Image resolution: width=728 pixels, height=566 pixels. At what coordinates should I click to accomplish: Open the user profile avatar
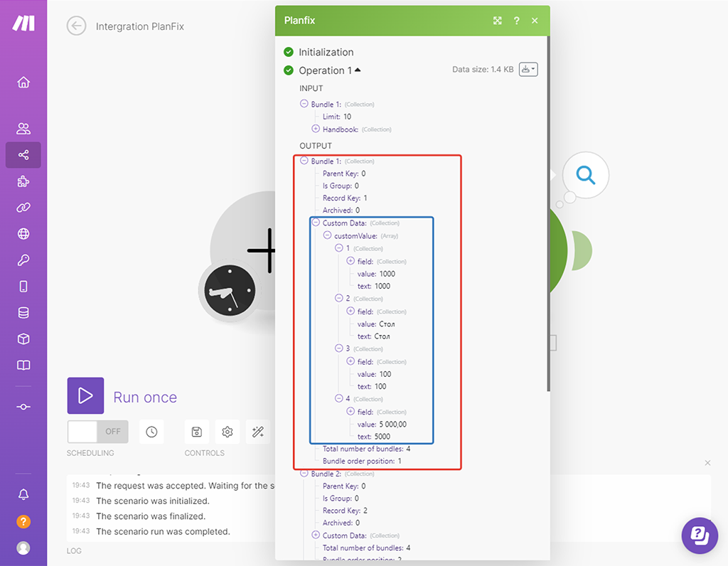pyautogui.click(x=23, y=548)
